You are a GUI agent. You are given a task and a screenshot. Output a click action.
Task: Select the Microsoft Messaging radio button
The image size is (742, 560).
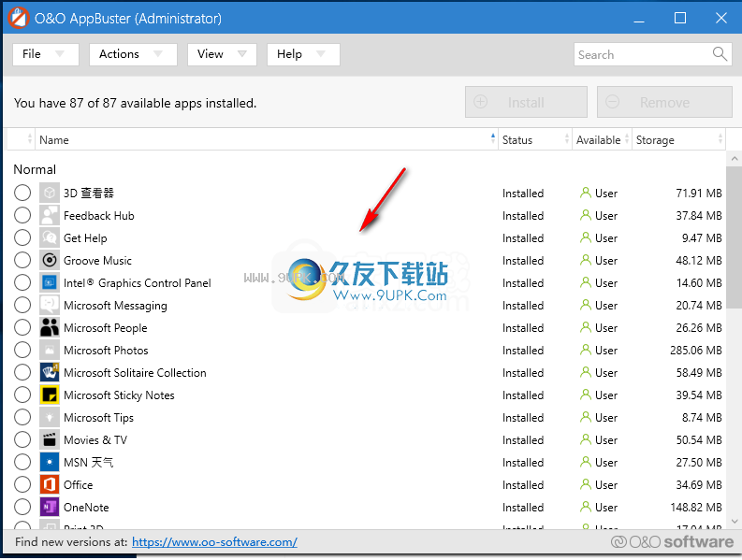(22, 305)
